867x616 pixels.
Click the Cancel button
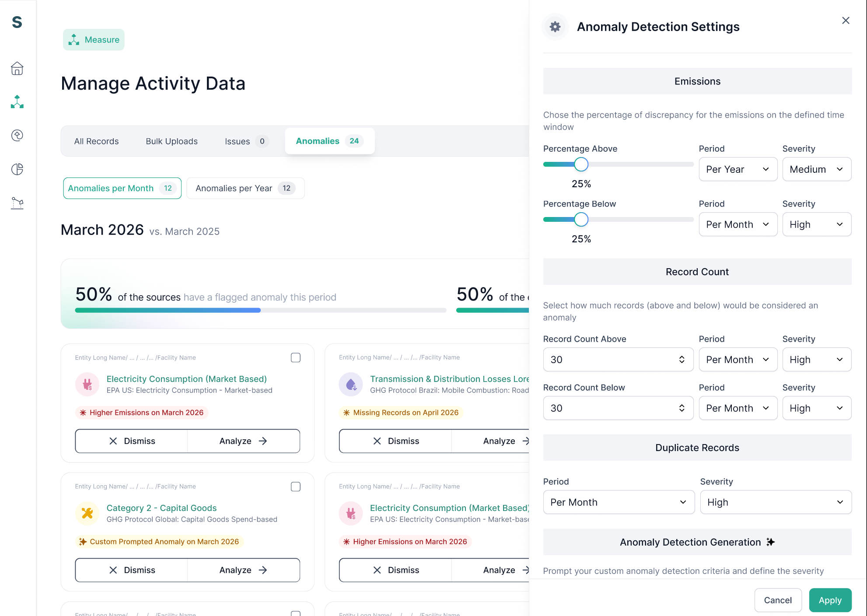778,600
